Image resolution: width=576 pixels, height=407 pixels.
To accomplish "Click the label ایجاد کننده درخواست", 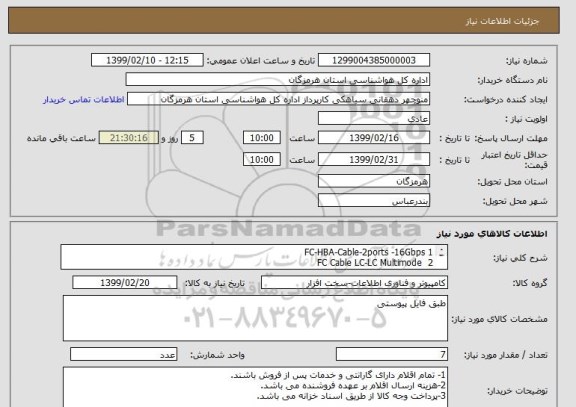I will [x=506, y=100].
